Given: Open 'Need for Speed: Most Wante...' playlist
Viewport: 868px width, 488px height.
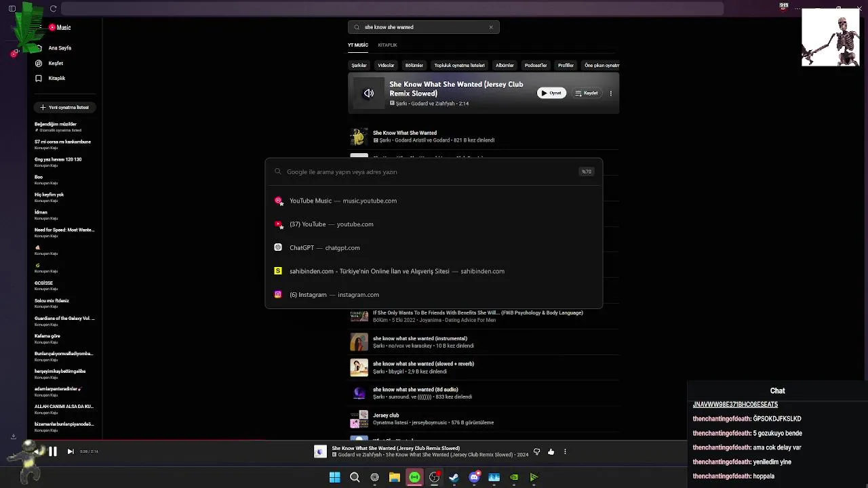Looking at the screenshot, I should coord(64,232).
